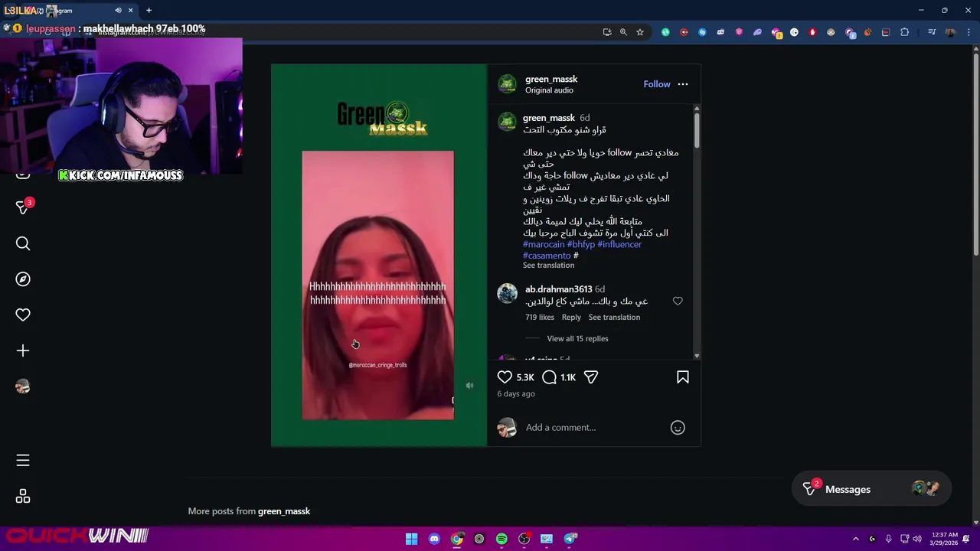Follow green_massk
Screen dimensions: 980x551
click(x=657, y=84)
